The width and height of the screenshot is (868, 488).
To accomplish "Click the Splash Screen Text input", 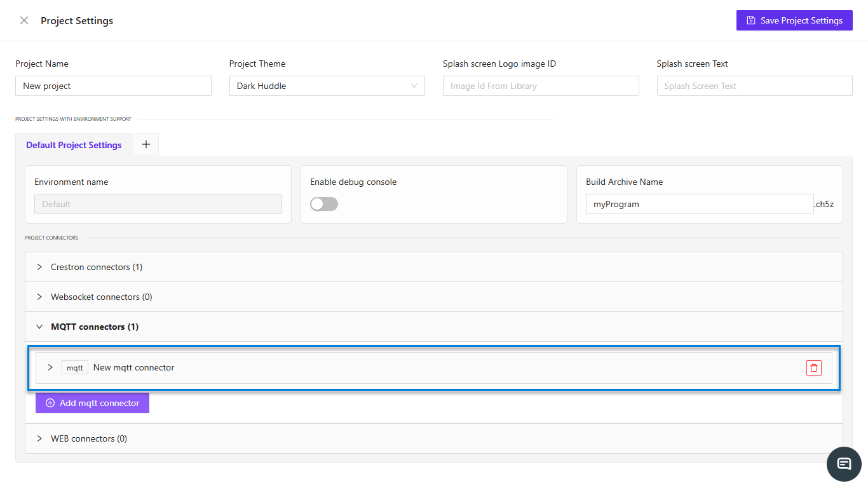I will (754, 85).
